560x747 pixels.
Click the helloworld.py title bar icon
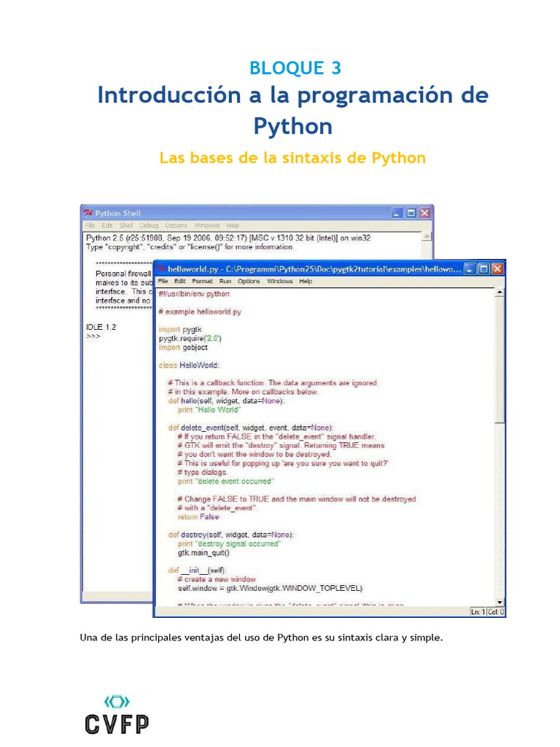click(x=161, y=269)
